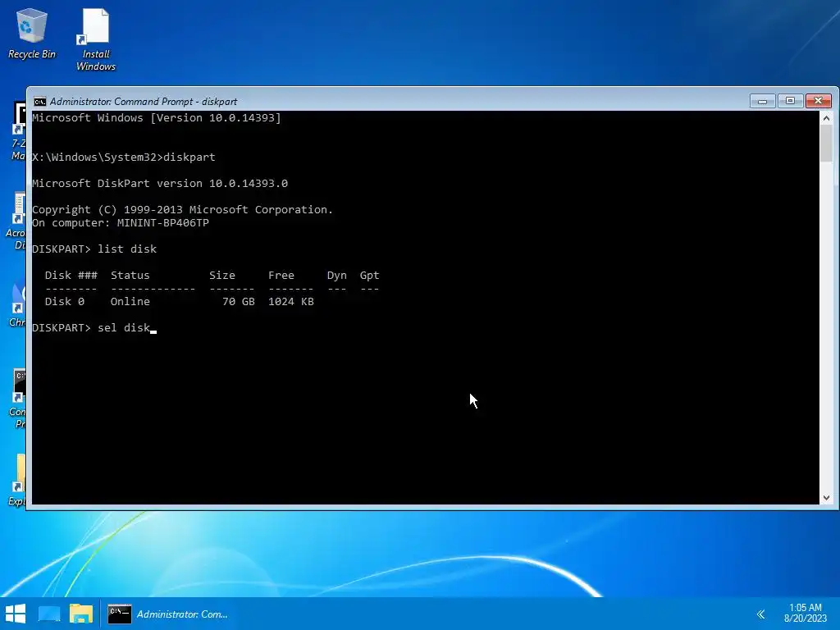
Task: Click the 'Dyn' column header
Action: (337, 276)
